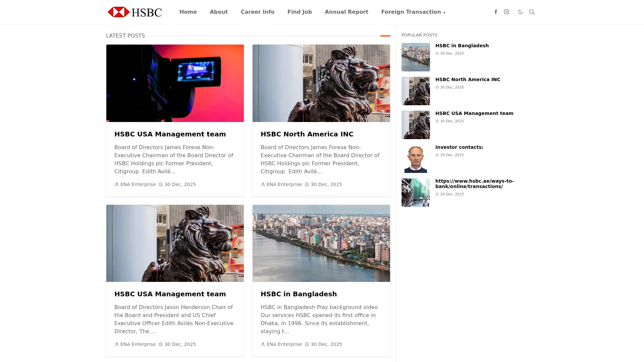Viewport: 644px width, 362px height.
Task: Click popular thumbnail beside HSBC North America INC
Action: click(x=416, y=91)
